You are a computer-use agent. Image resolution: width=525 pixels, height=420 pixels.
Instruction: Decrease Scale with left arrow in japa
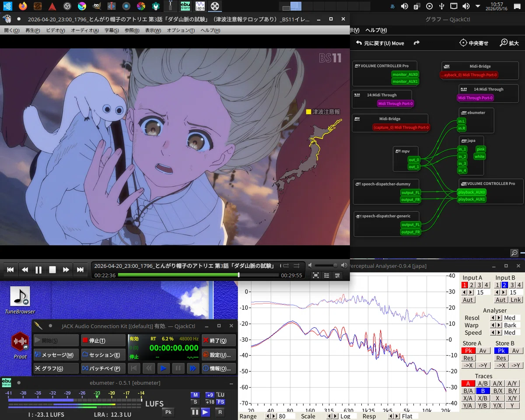pos(330,416)
